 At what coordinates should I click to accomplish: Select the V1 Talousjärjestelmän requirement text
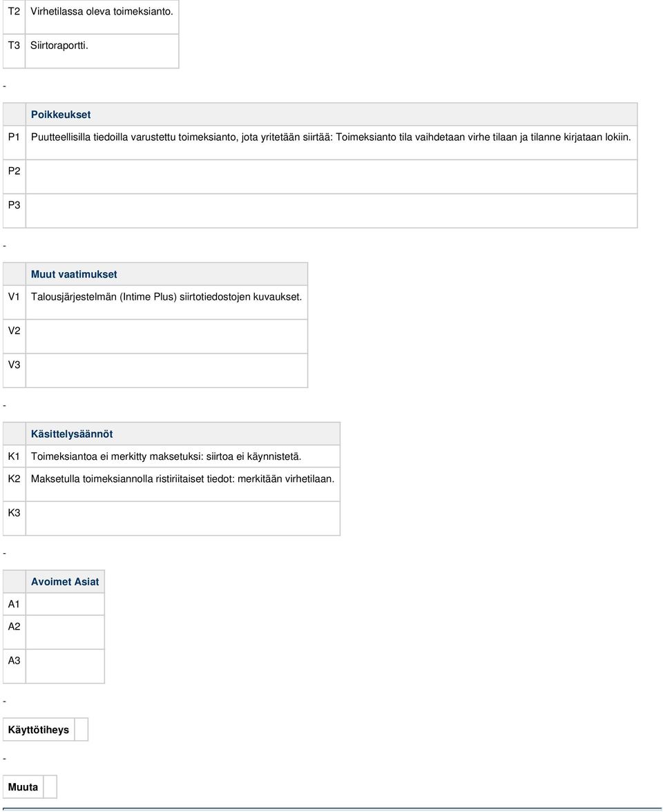[166, 297]
